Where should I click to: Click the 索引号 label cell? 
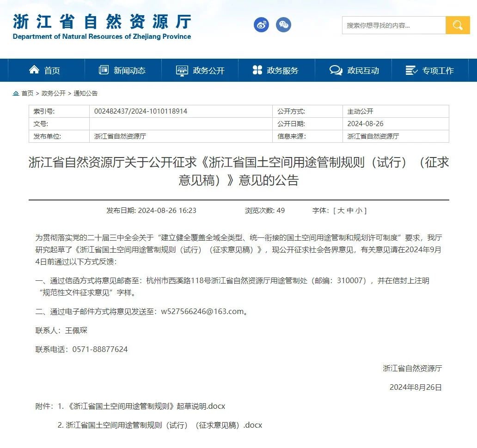59,111
